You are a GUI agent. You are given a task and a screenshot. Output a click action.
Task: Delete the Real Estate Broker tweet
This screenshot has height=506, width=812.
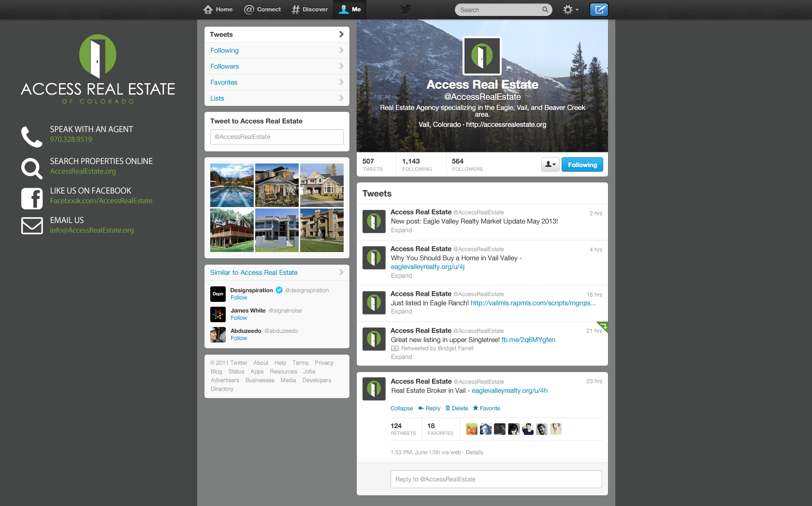tap(457, 408)
